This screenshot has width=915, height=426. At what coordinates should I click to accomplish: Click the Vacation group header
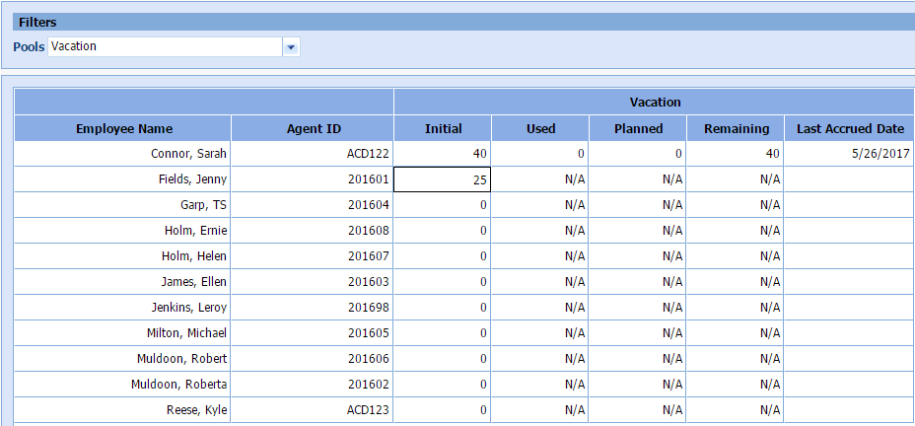(655, 102)
